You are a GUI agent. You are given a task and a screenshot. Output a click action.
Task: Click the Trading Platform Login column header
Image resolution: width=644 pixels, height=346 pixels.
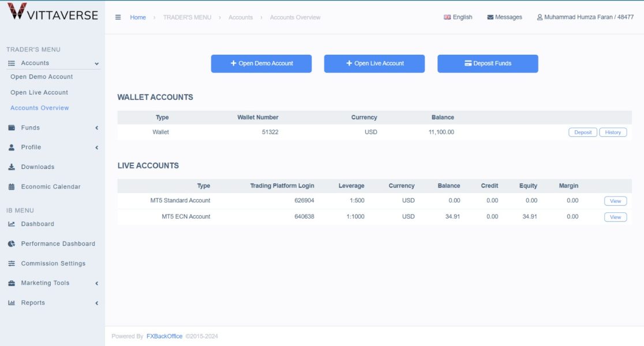pyautogui.click(x=282, y=186)
